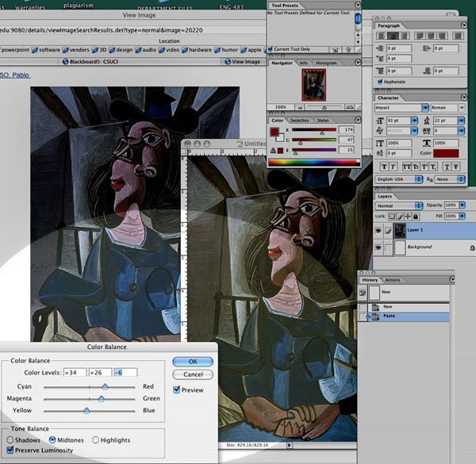
Task: Click the brush link icon beside Layer 1
Action: [388, 232]
